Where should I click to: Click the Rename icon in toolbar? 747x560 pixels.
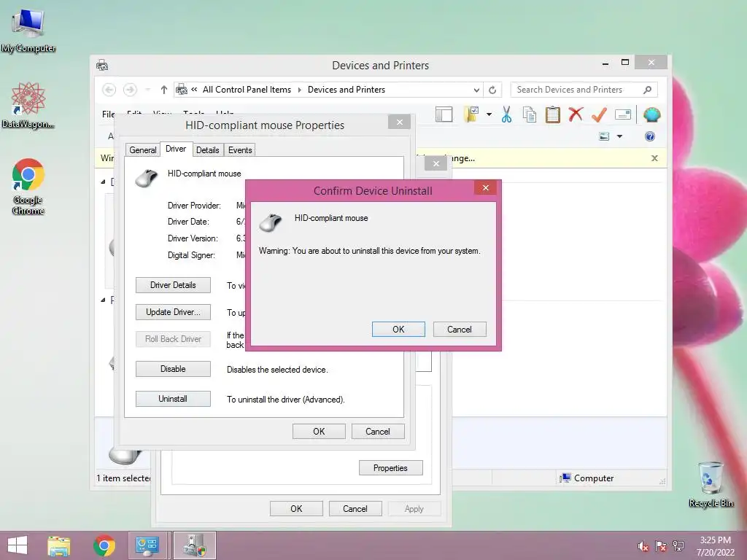(623, 114)
